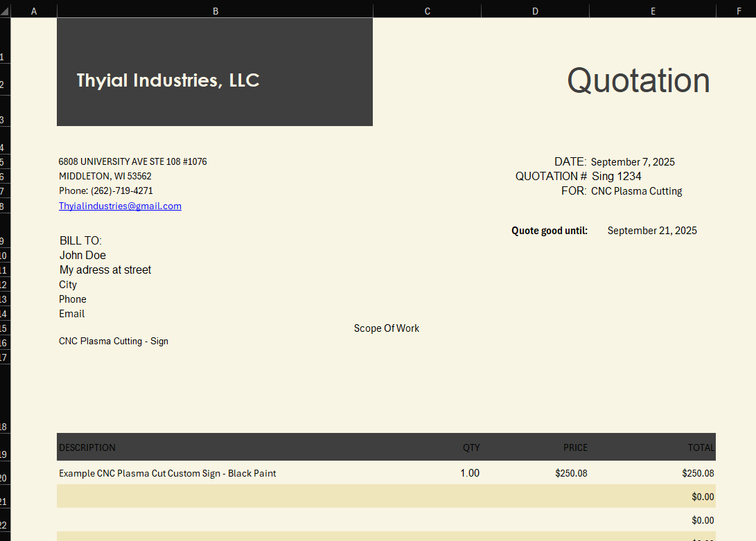Select the Sing 1234 quotation number
Screen dimensions: 756x541
(617, 176)
